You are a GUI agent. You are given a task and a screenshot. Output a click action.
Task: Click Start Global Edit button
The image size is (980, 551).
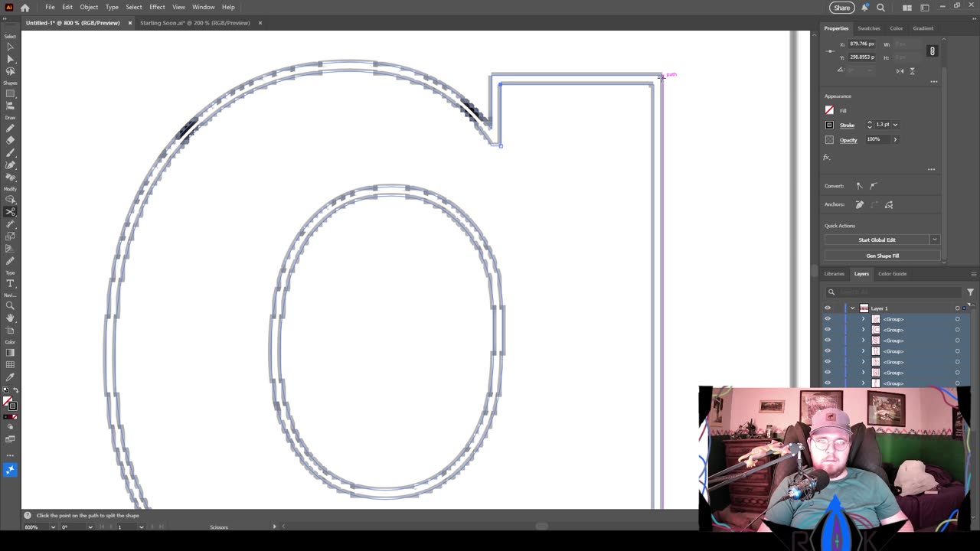tap(877, 240)
